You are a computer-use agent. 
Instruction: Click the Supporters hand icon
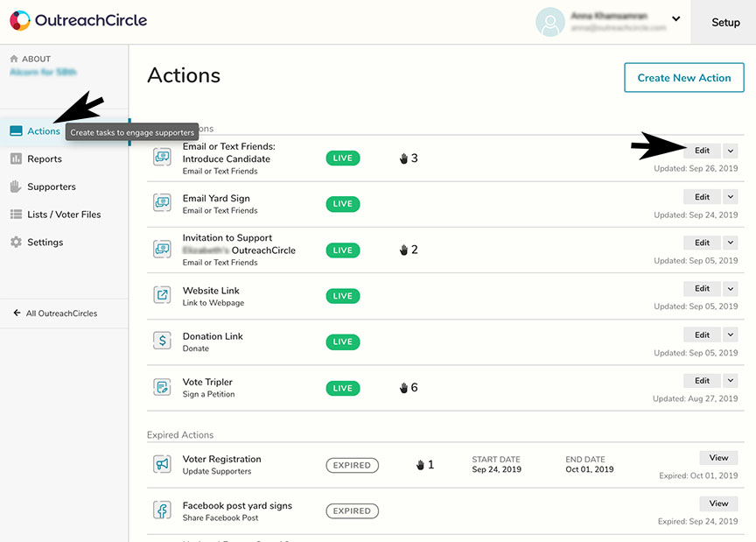pyautogui.click(x=16, y=187)
